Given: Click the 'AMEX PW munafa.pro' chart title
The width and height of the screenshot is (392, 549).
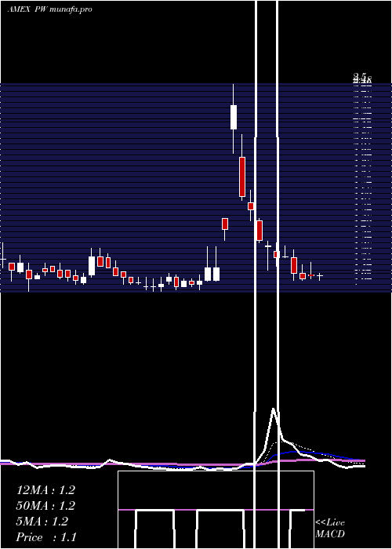Looking at the screenshot, I should pyautogui.click(x=49, y=9).
